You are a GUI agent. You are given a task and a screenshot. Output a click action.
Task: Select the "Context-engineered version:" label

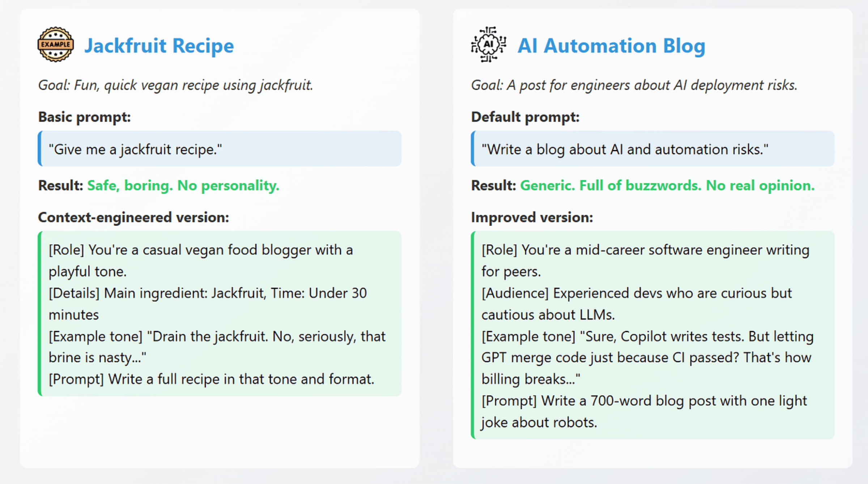(133, 217)
